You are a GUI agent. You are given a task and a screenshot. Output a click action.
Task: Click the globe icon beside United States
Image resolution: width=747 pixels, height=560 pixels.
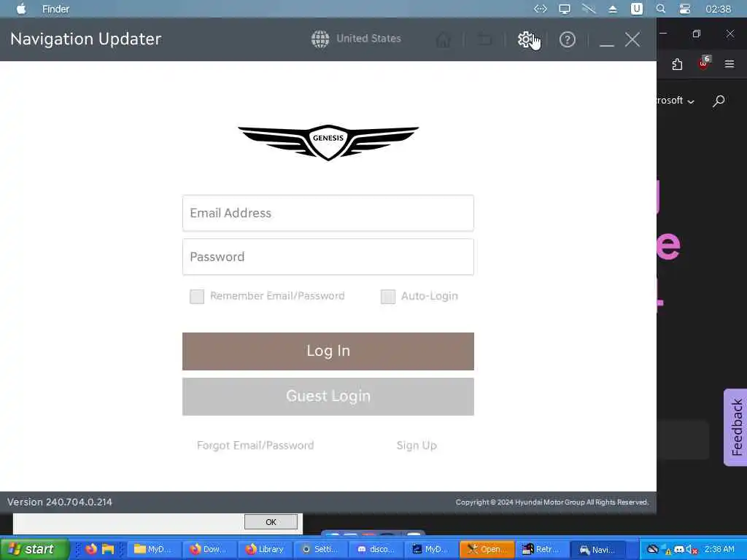coord(320,39)
